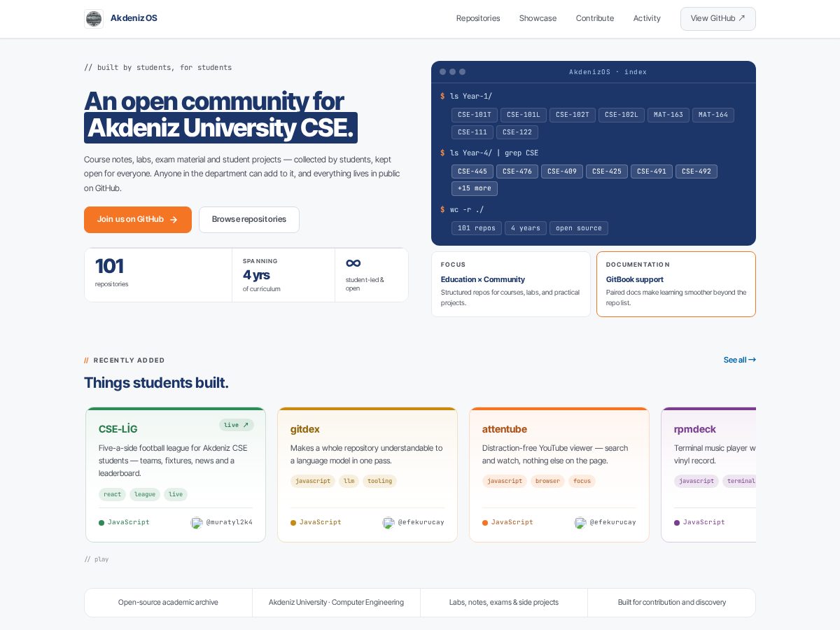Click JavaScript language label on CSE-LİG card

(124, 522)
